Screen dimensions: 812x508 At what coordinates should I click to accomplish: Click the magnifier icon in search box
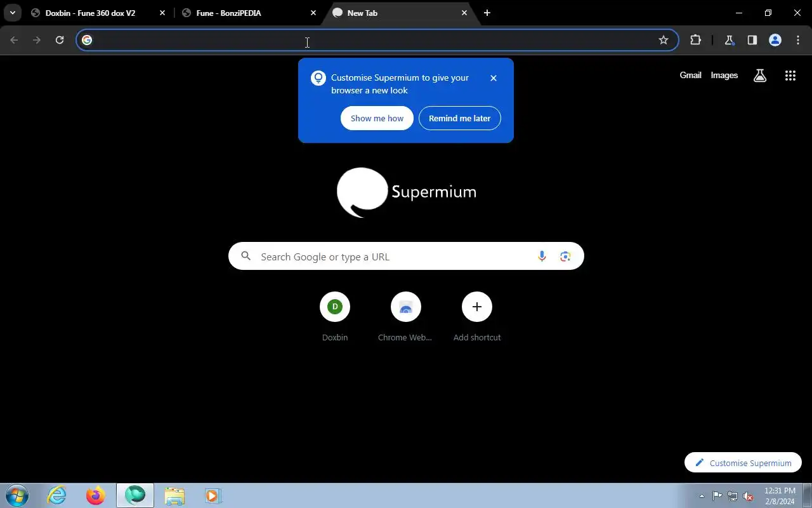point(246,257)
